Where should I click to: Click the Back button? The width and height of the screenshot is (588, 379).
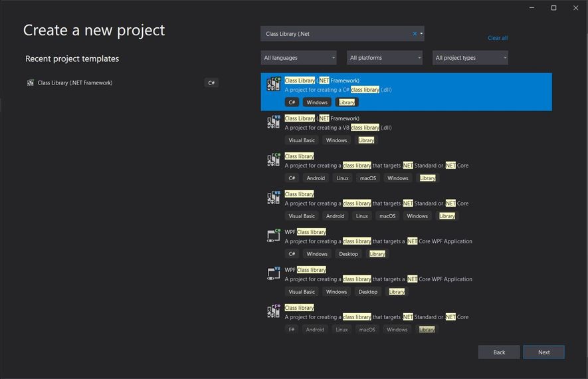pyautogui.click(x=499, y=352)
